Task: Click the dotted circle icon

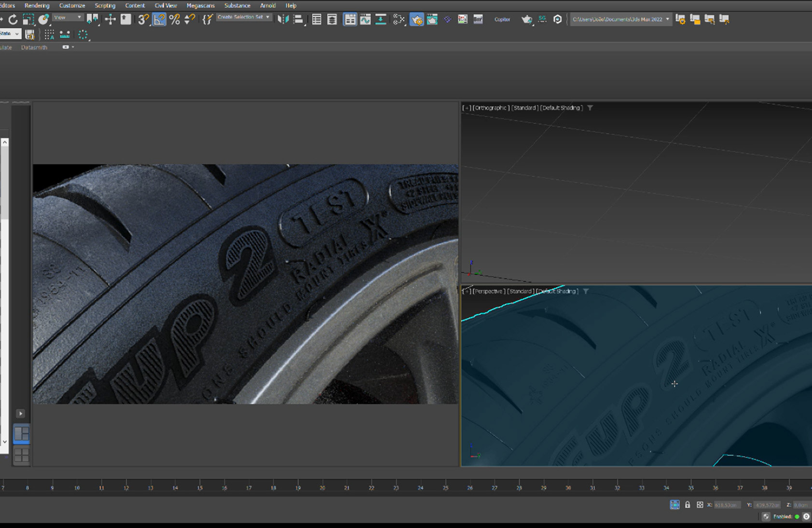Action: (x=83, y=34)
